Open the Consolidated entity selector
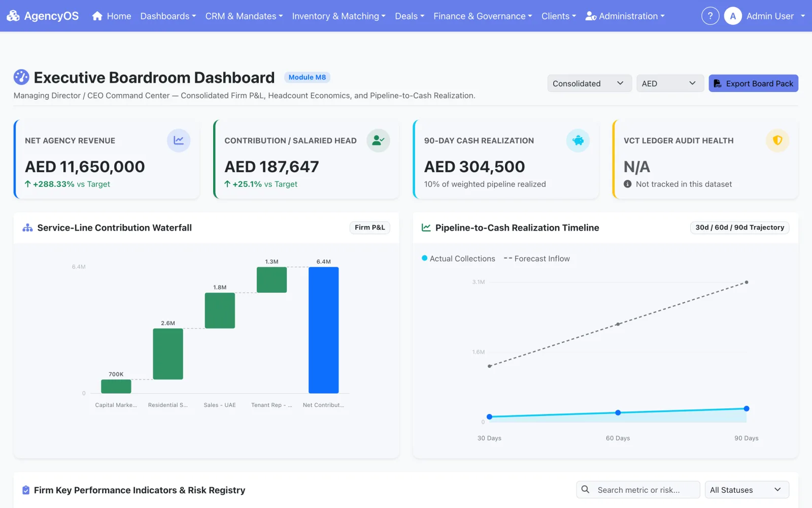Image resolution: width=812 pixels, height=508 pixels. pyautogui.click(x=589, y=83)
